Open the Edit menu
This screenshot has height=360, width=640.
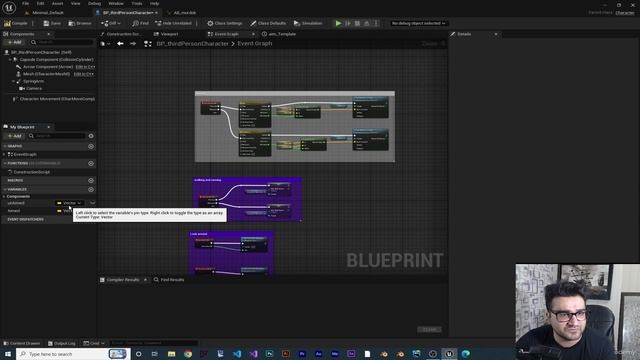click(40, 3)
